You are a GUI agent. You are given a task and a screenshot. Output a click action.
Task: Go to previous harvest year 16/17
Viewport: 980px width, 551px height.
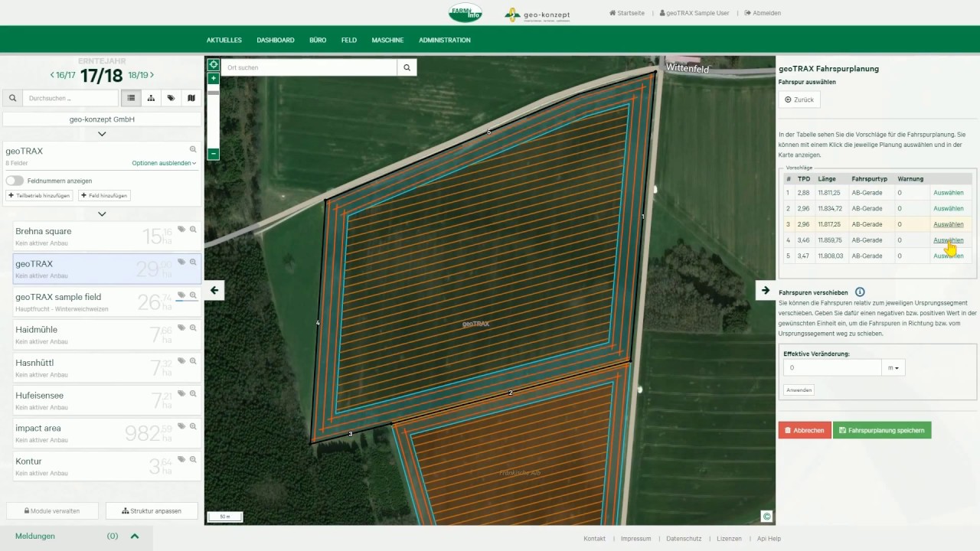click(x=63, y=75)
